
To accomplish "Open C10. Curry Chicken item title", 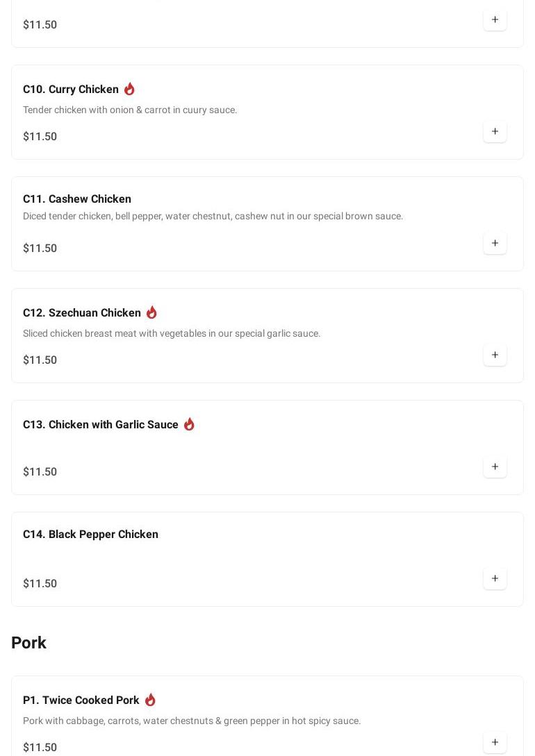I will tap(71, 90).
